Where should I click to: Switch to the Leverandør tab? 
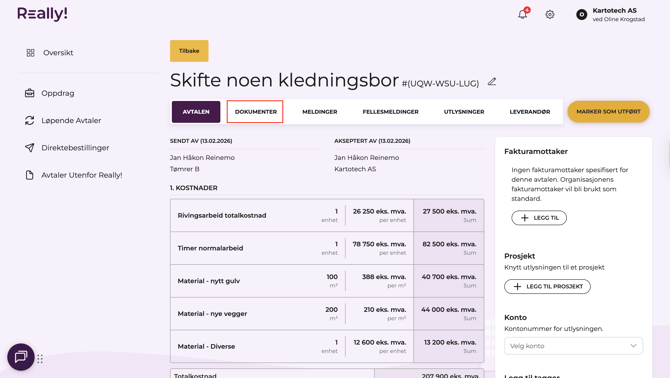pyautogui.click(x=530, y=112)
